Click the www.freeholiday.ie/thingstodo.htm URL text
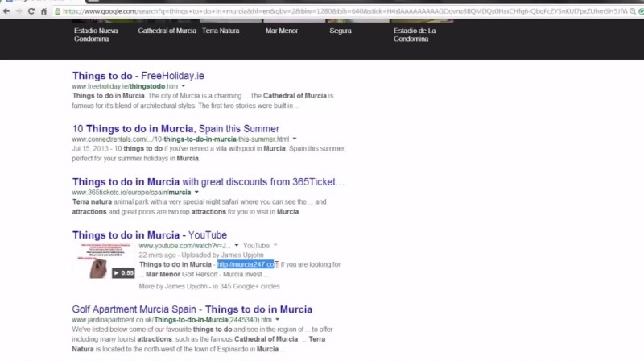The height and width of the screenshot is (361, 644). [125, 86]
